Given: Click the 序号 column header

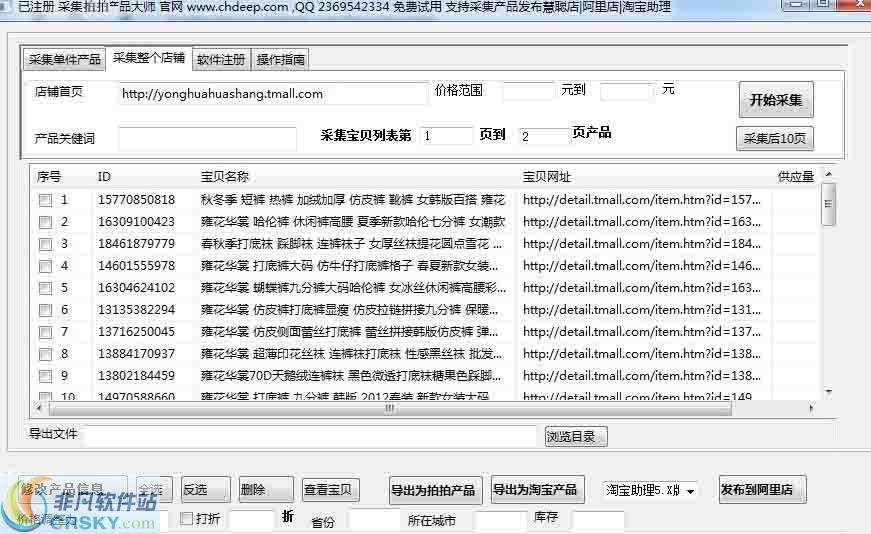Looking at the screenshot, I should 49,177.
